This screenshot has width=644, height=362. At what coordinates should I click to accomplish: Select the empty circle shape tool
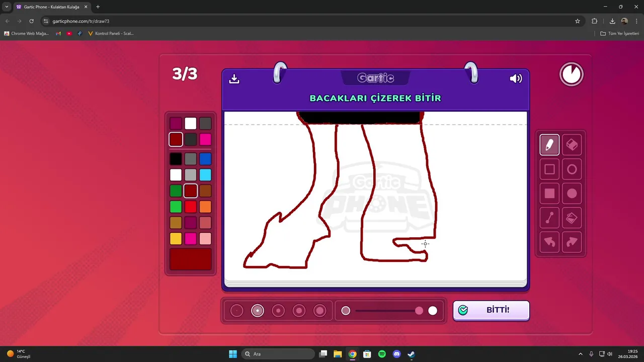pyautogui.click(x=572, y=169)
